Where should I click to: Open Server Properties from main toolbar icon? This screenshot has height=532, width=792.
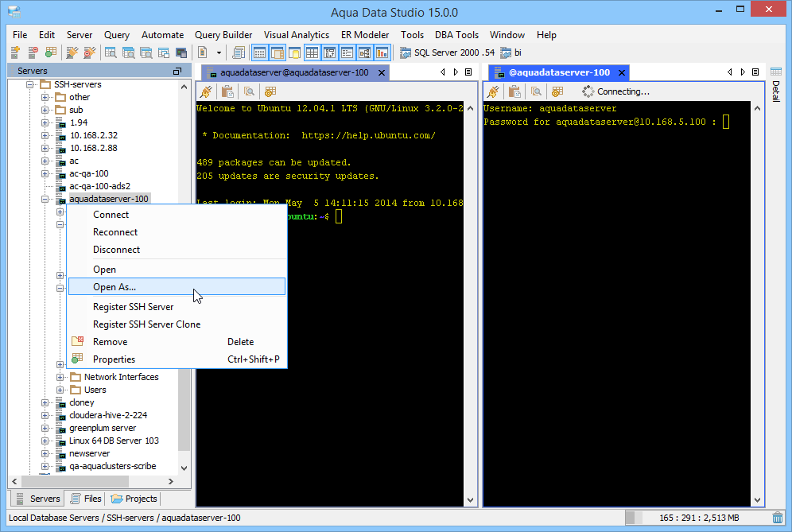pyautogui.click(x=51, y=52)
